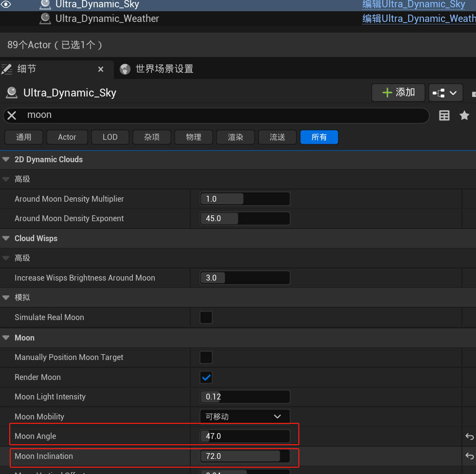Collapse 高级 under 2D Dynamic Clouds
This screenshot has height=474, width=476.
(x=6, y=179)
